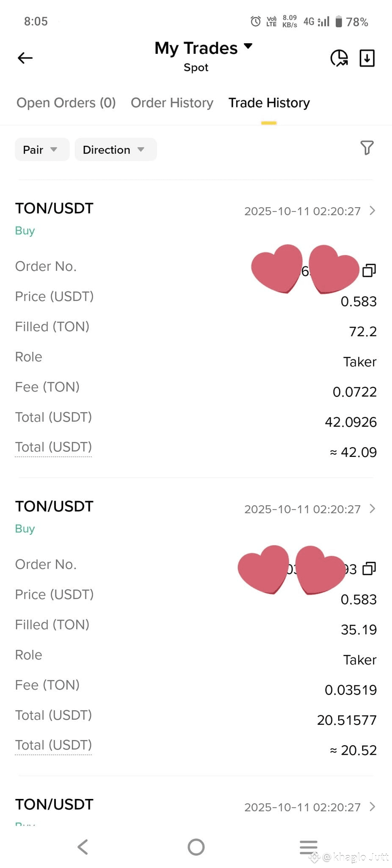392x868 pixels.
Task: Switch to Open Orders tab
Action: tap(66, 103)
